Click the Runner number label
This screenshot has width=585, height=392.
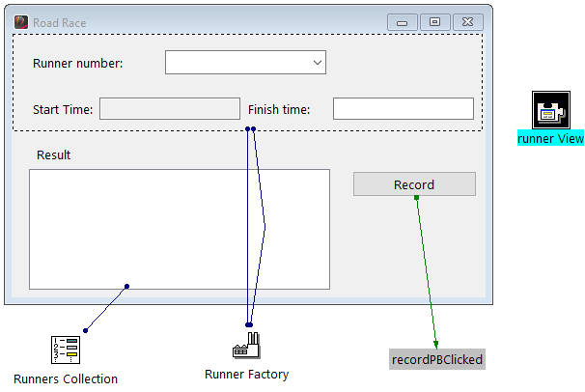(78, 64)
